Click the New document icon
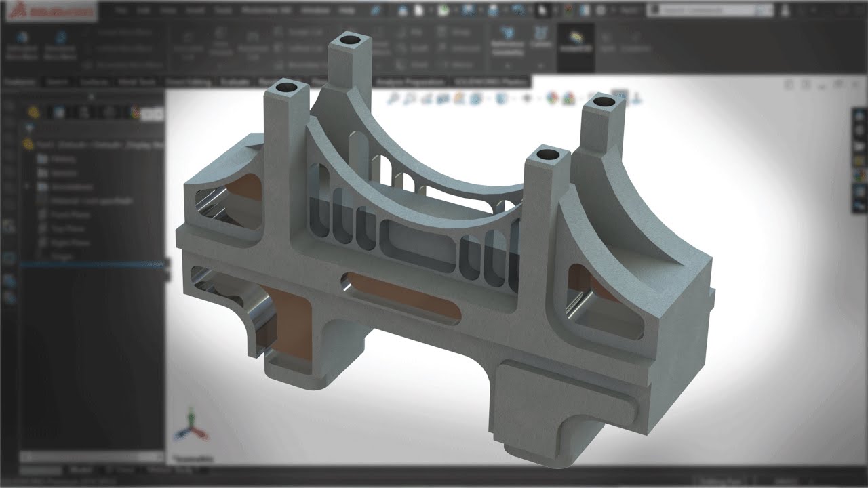The image size is (868, 488). click(420, 12)
